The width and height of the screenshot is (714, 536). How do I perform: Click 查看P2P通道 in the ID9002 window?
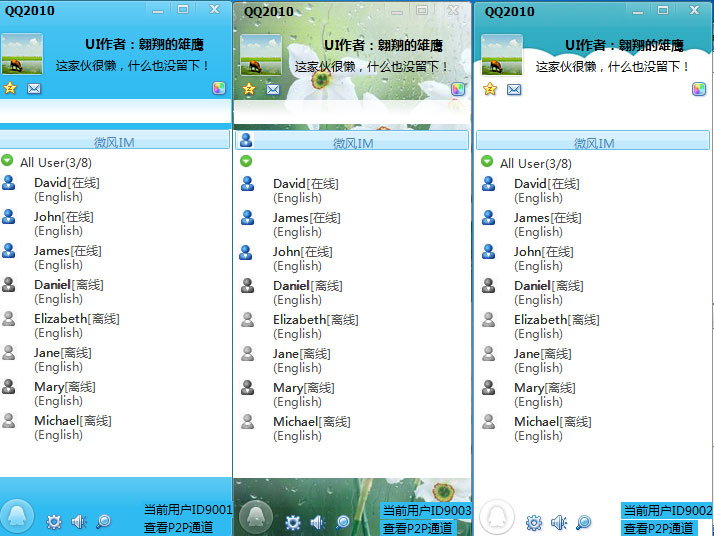pyautogui.click(x=658, y=529)
